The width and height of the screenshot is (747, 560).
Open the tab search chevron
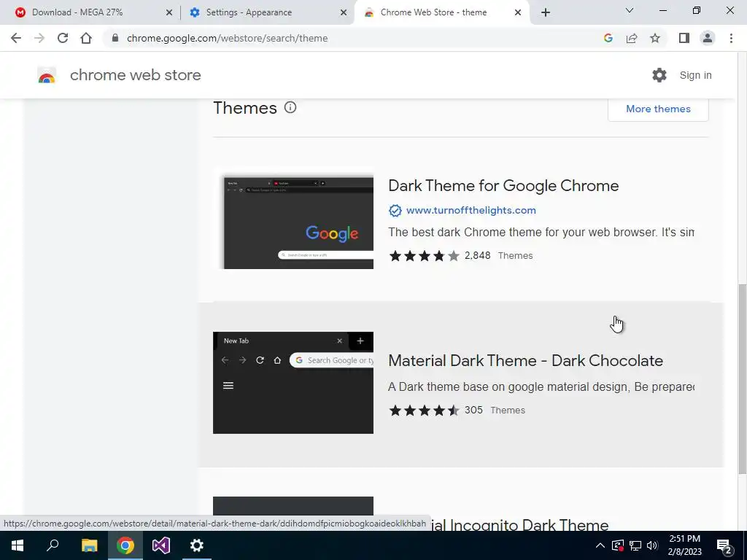click(630, 10)
